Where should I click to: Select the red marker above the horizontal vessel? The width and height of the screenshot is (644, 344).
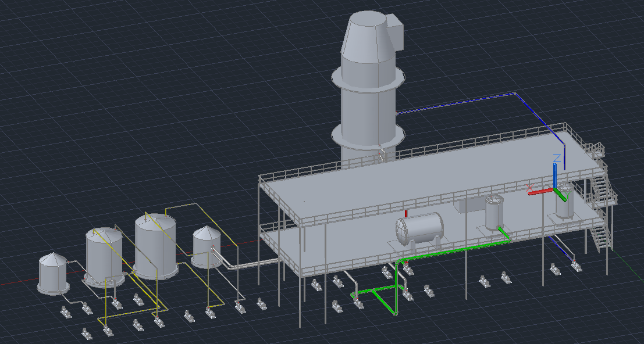[406, 214]
